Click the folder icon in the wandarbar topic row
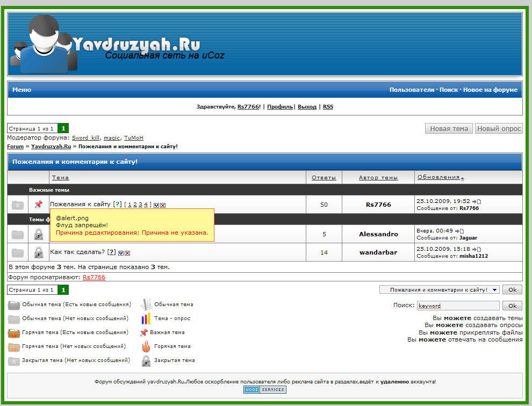Viewport: 532px width, 406px height. (18, 252)
